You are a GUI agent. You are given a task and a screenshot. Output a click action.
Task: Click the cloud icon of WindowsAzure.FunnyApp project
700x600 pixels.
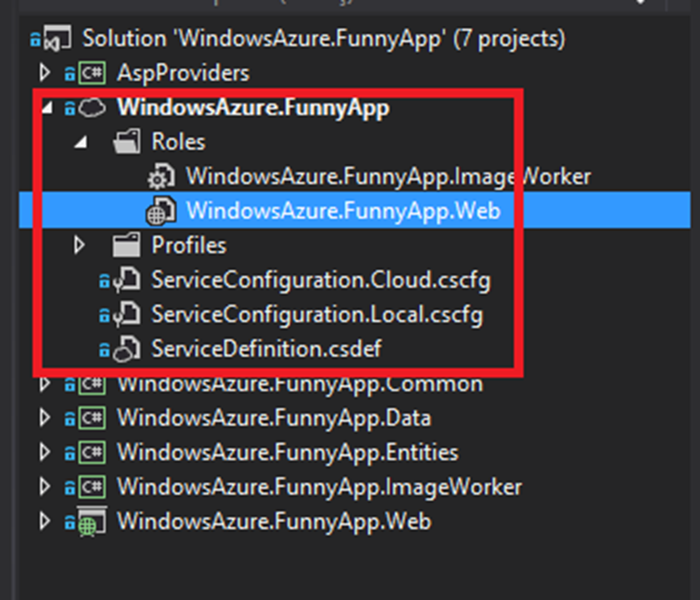tap(92, 107)
